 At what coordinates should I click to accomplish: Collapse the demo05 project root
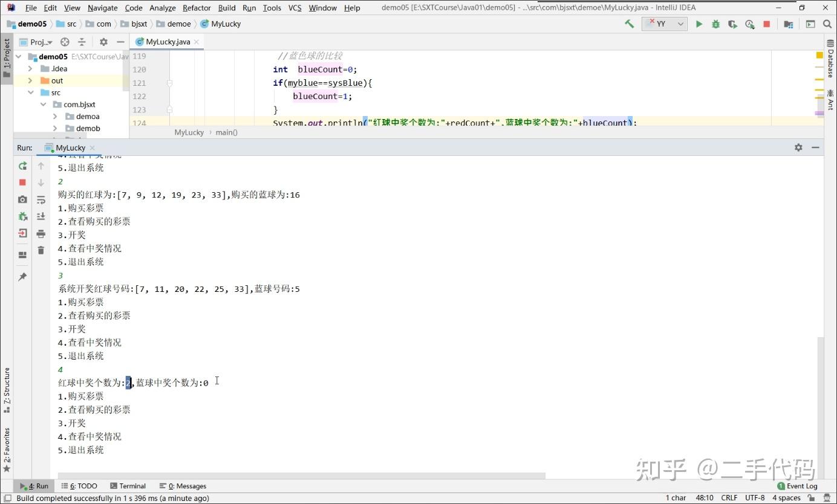(x=18, y=57)
